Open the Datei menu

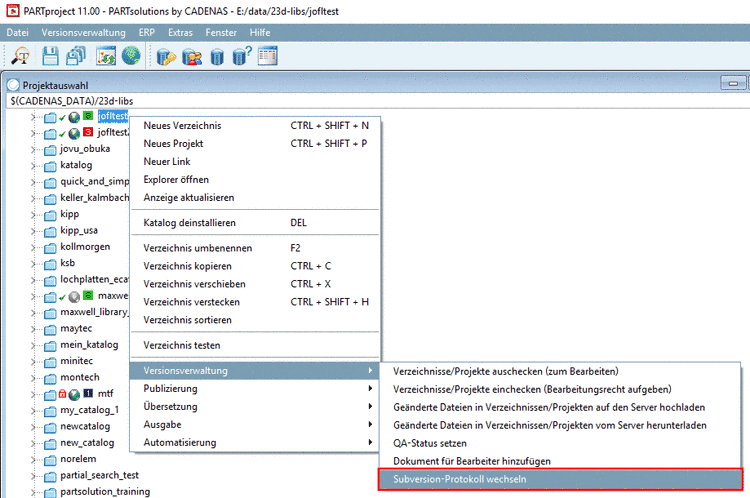coord(17,33)
